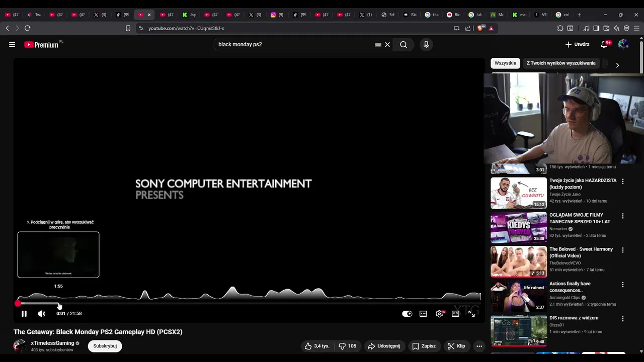This screenshot has height=362, width=644.
Task: Click Udostępnij share button
Action: click(384, 346)
